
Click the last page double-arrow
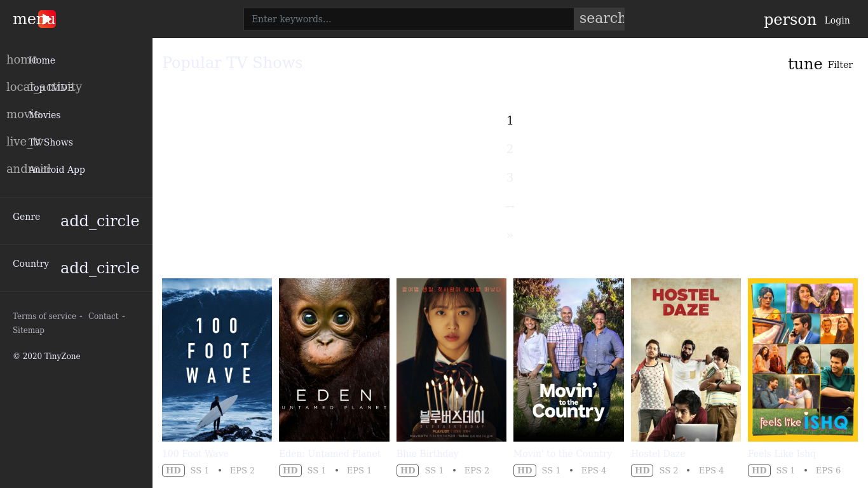(x=510, y=235)
